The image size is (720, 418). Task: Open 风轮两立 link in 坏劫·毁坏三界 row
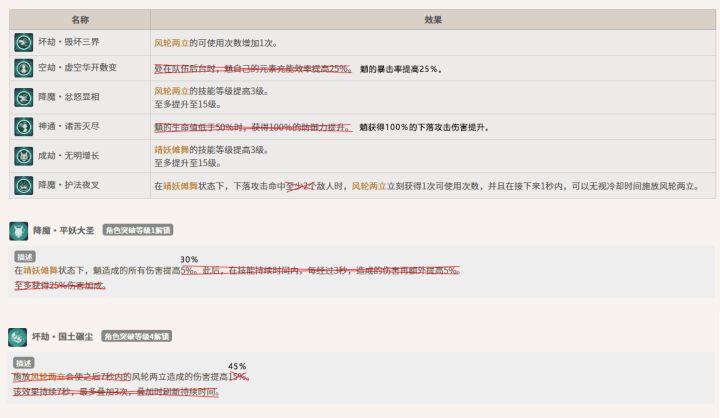171,43
